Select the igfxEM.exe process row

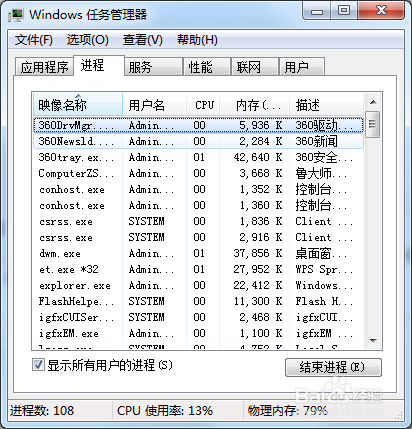click(x=198, y=333)
